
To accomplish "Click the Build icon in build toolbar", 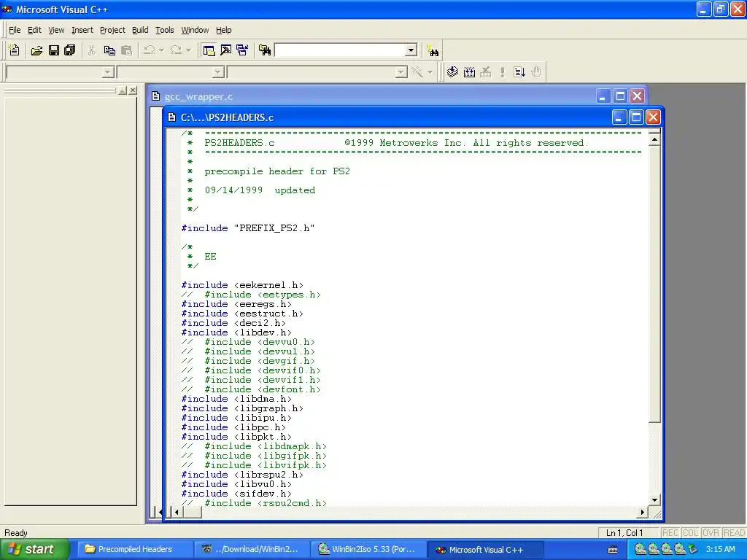I will 469,72.
